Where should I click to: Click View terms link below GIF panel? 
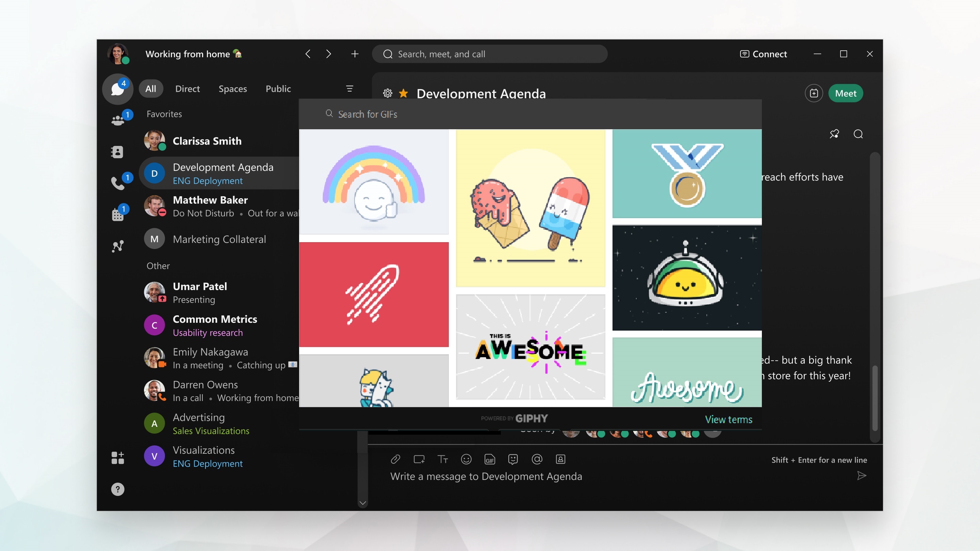tap(729, 419)
